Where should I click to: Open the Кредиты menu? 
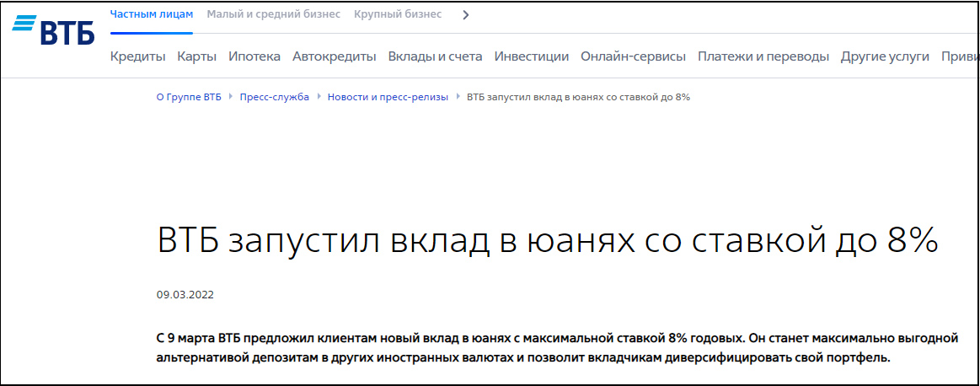[138, 57]
